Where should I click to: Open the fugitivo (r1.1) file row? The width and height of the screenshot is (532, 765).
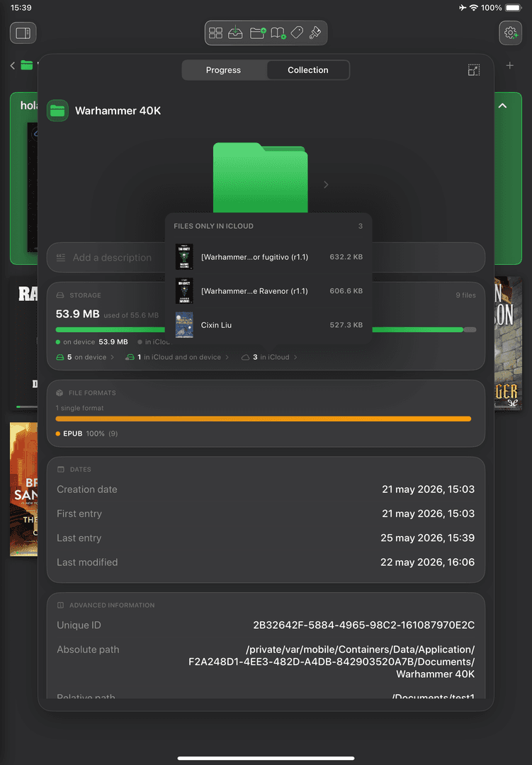(x=268, y=256)
